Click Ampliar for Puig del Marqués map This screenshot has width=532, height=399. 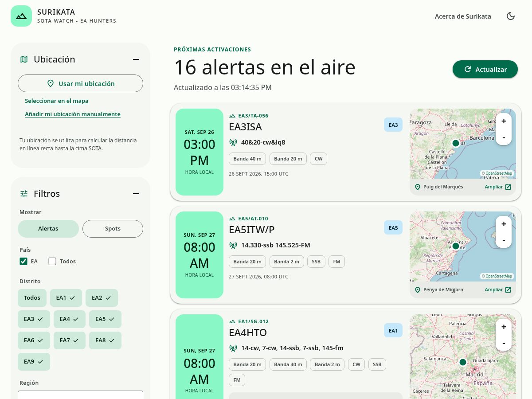(x=498, y=187)
